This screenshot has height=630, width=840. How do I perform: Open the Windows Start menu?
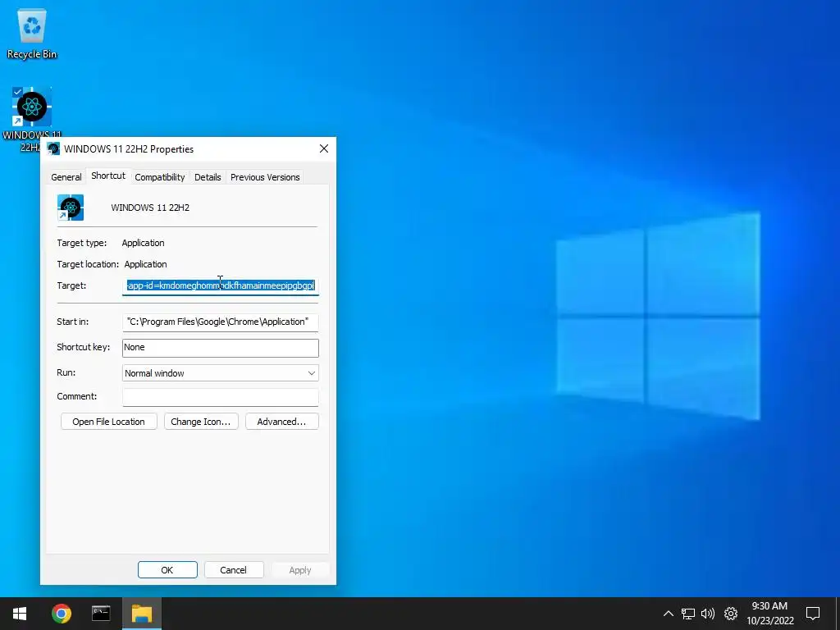[20, 614]
